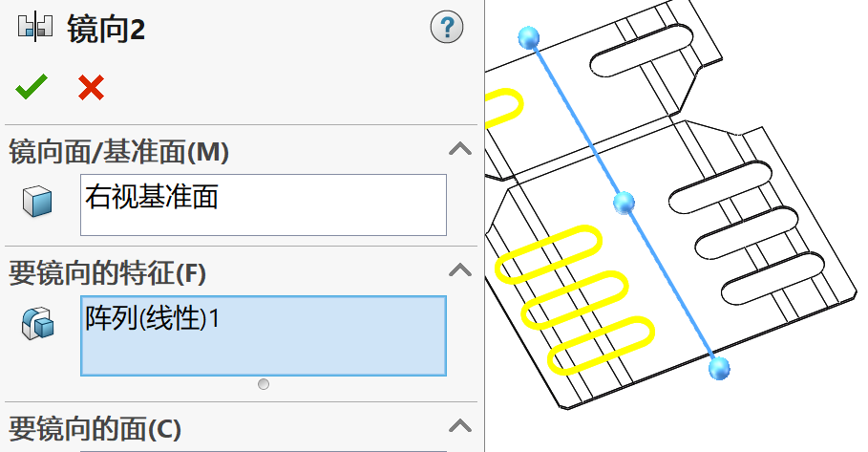Toggle the 要镜向的面(C) section chevron

pyautogui.click(x=460, y=425)
